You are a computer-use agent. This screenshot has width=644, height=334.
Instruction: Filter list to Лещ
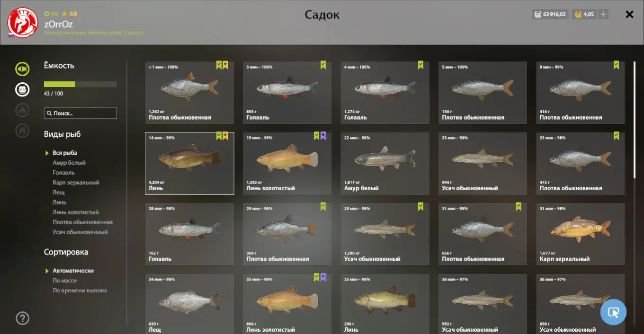(59, 193)
